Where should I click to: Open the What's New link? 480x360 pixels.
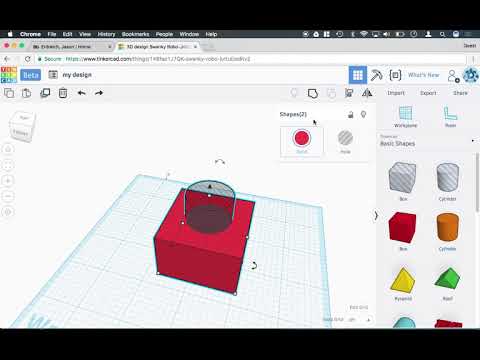424,75
